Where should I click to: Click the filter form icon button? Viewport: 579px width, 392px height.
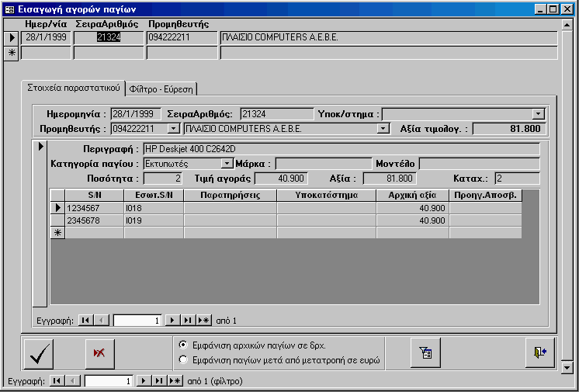pos(425,353)
